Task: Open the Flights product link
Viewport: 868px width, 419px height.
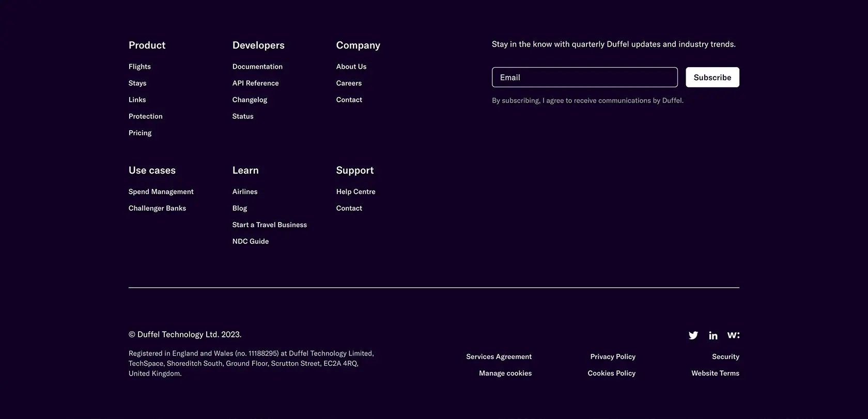Action: tap(139, 67)
